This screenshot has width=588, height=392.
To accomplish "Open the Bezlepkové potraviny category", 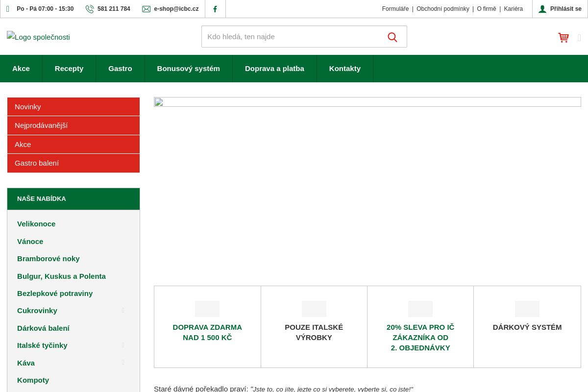I will point(55,294).
